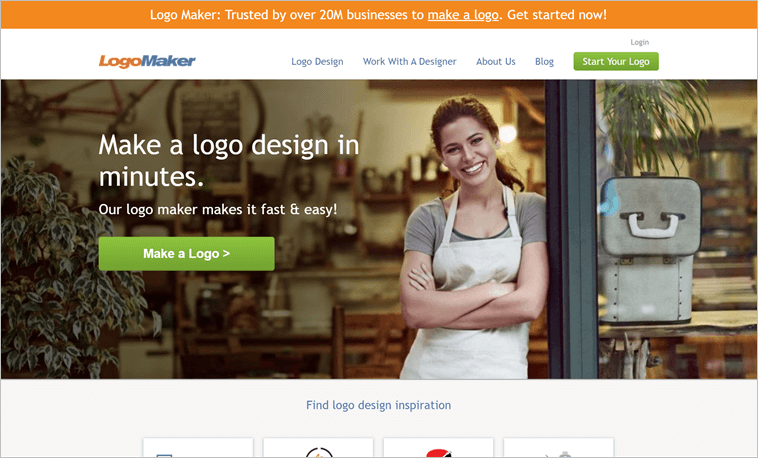Open the About Us navigation link
Image resolution: width=758 pixels, height=458 pixels.
pyautogui.click(x=495, y=62)
